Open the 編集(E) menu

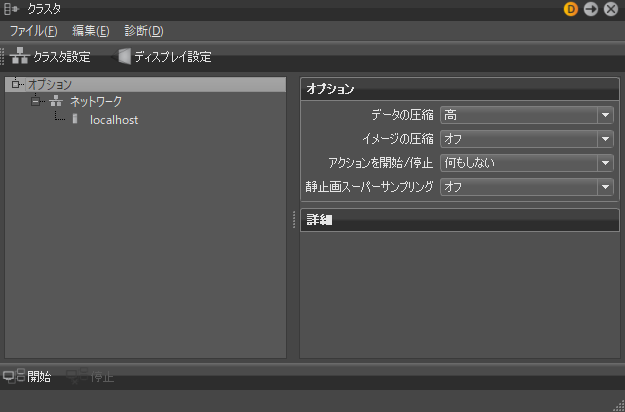pyautogui.click(x=90, y=31)
